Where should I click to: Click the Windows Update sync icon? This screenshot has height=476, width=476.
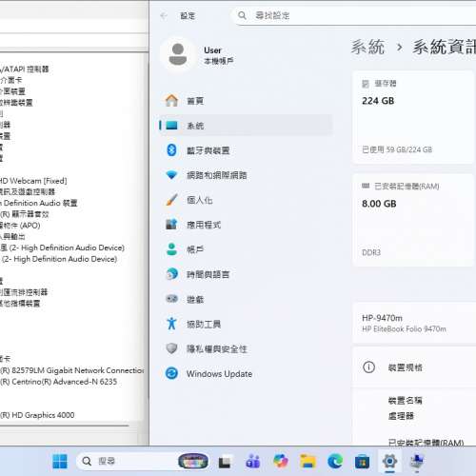(171, 373)
